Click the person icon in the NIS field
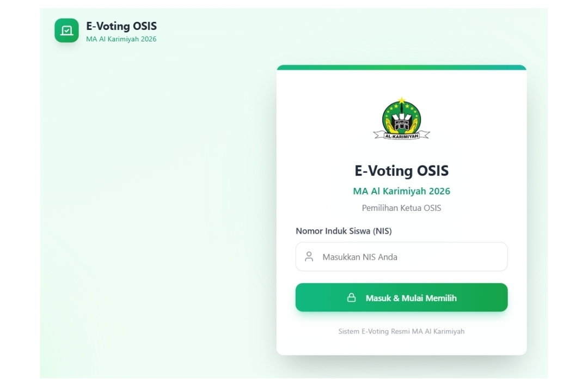Viewport: 588px width, 384px height. pyautogui.click(x=309, y=257)
